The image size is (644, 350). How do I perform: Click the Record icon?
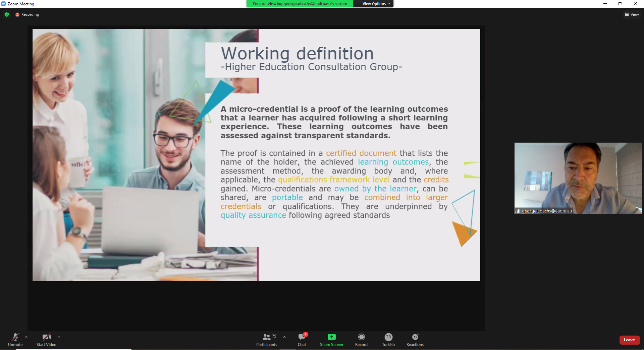pos(361,337)
